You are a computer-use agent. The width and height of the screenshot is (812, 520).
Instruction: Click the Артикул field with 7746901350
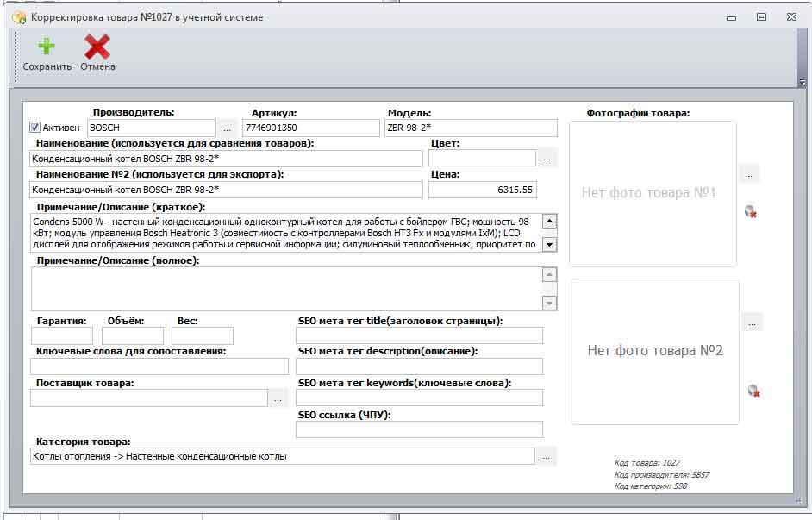click(x=310, y=128)
